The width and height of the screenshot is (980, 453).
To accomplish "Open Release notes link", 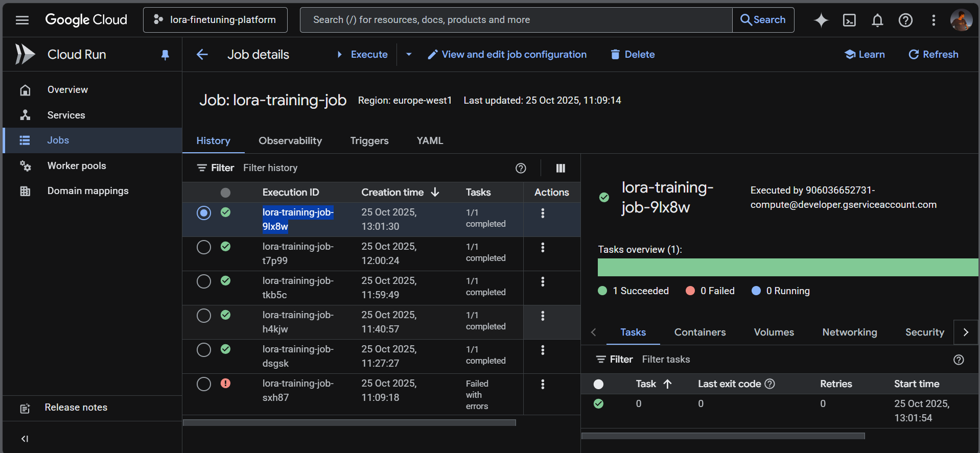I will pyautogui.click(x=92, y=408).
